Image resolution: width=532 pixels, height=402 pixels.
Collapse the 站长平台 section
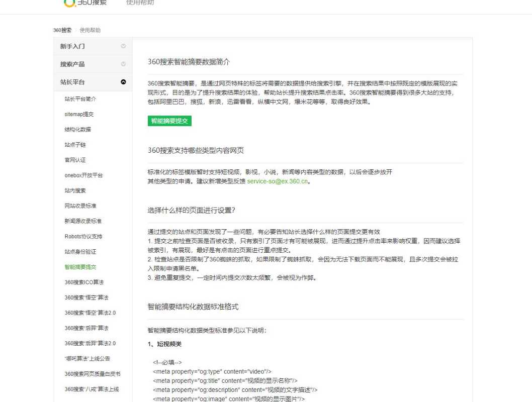[x=93, y=82]
